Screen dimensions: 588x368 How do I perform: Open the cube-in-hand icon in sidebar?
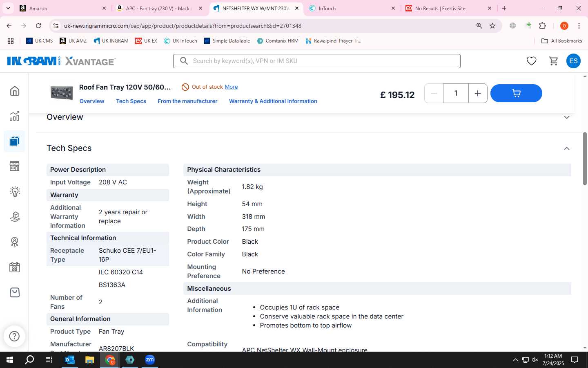pos(15,217)
